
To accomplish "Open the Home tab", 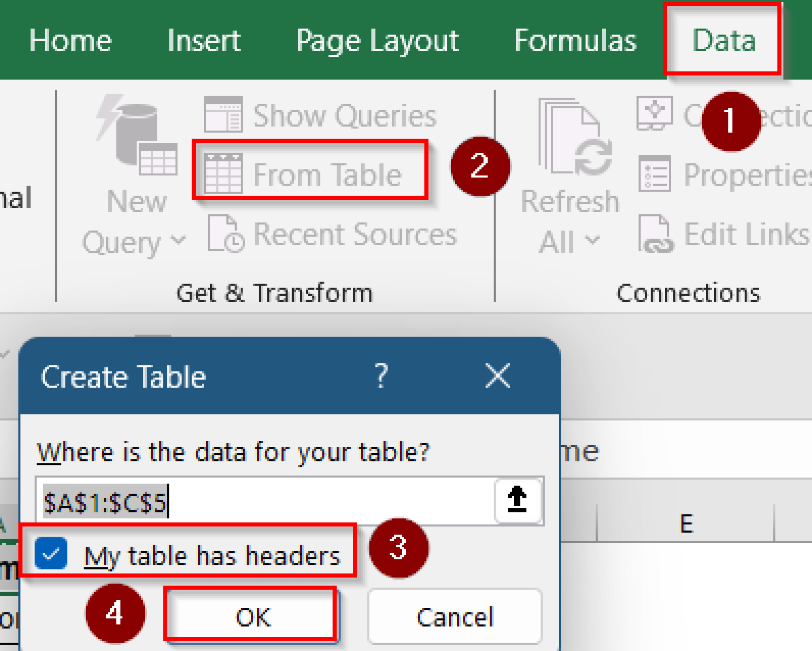I will tap(72, 40).
